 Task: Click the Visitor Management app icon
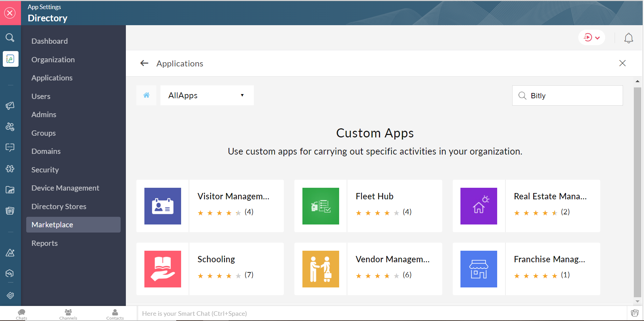tap(163, 206)
